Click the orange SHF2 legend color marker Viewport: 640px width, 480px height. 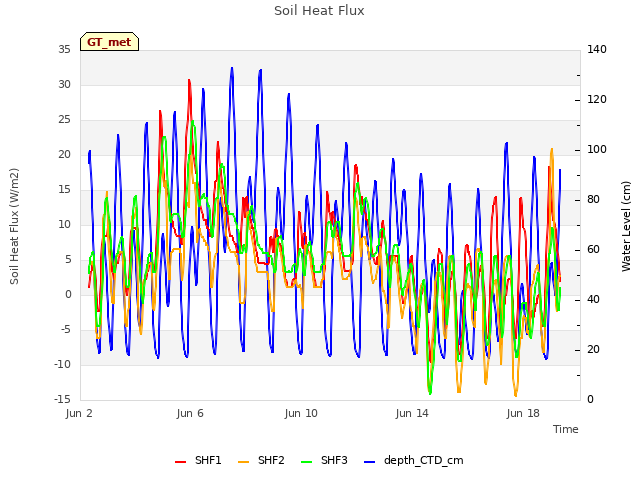click(x=243, y=462)
